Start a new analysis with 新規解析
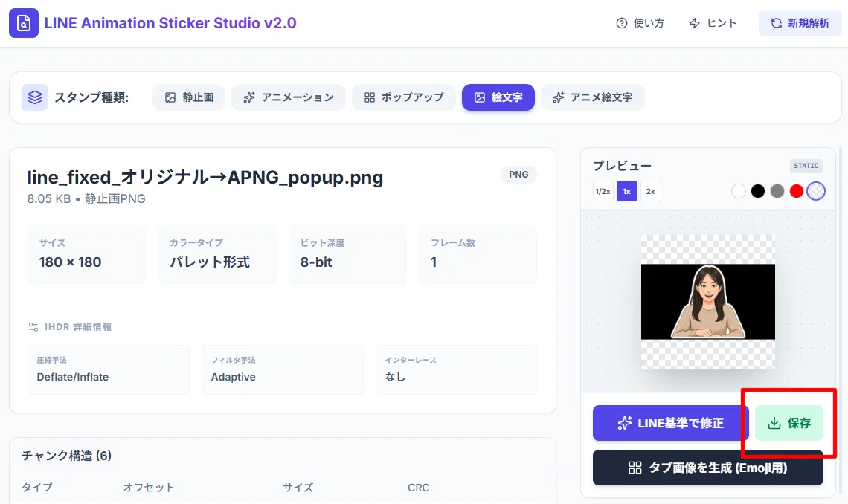The height and width of the screenshot is (504, 848). pos(800,23)
